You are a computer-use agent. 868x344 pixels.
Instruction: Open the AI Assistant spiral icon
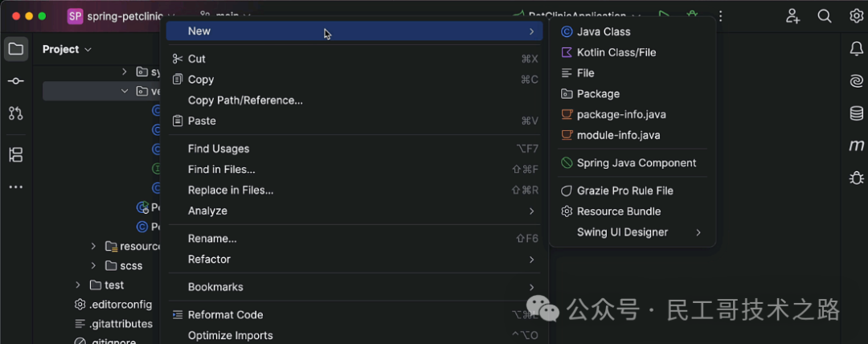(857, 81)
